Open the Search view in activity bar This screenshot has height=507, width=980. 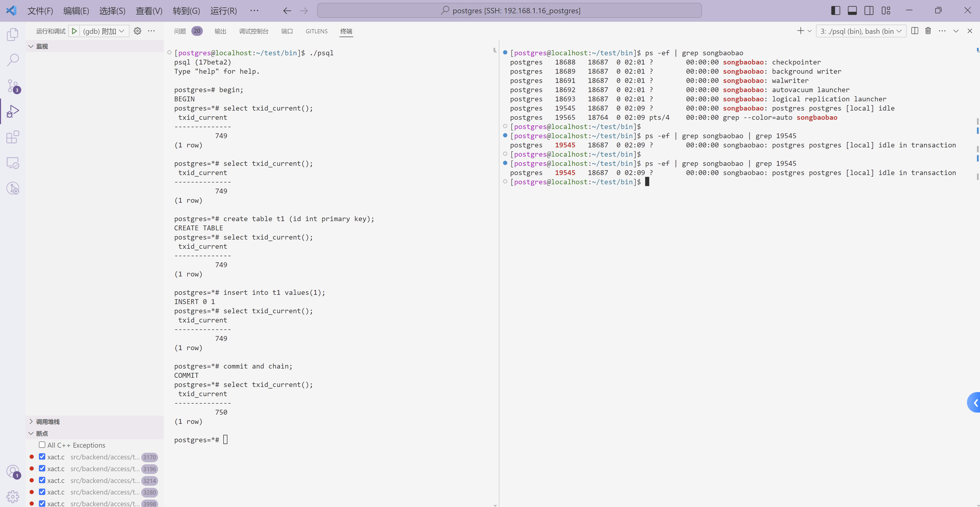coord(13,60)
